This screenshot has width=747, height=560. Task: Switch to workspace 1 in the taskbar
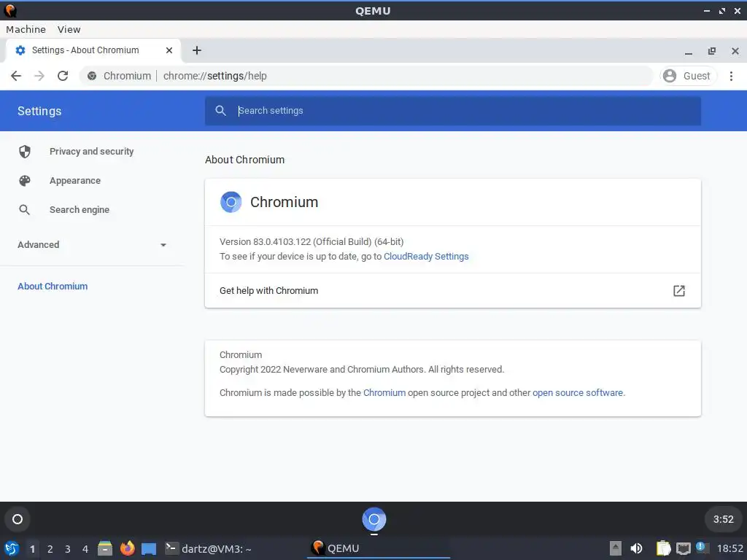(32, 549)
